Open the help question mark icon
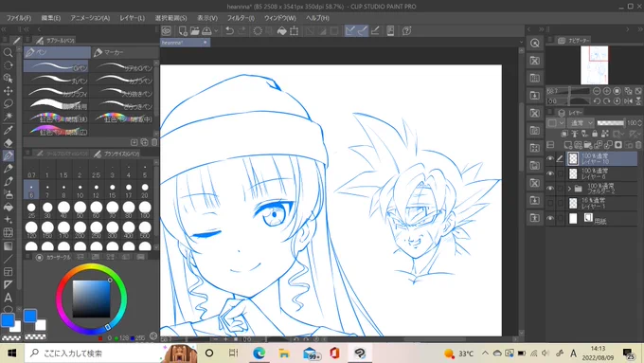 (x=406, y=31)
